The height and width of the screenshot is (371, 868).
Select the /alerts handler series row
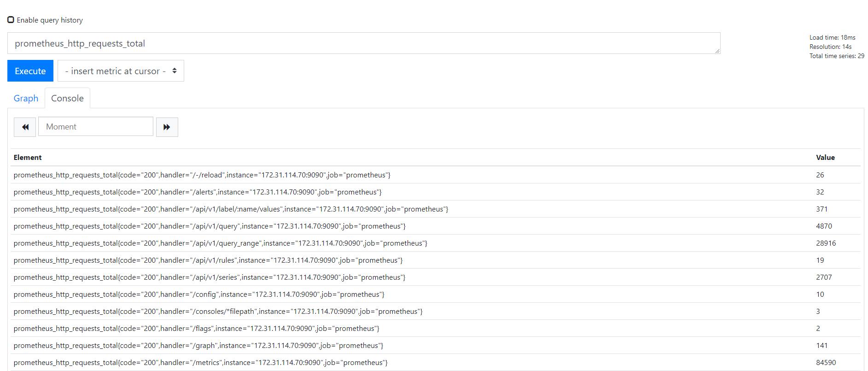click(x=197, y=192)
